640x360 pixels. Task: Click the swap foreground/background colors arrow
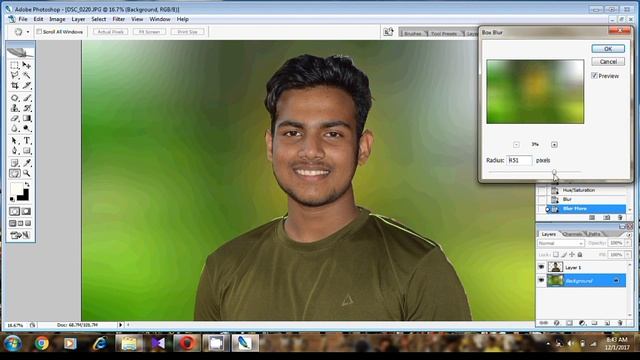click(x=27, y=184)
